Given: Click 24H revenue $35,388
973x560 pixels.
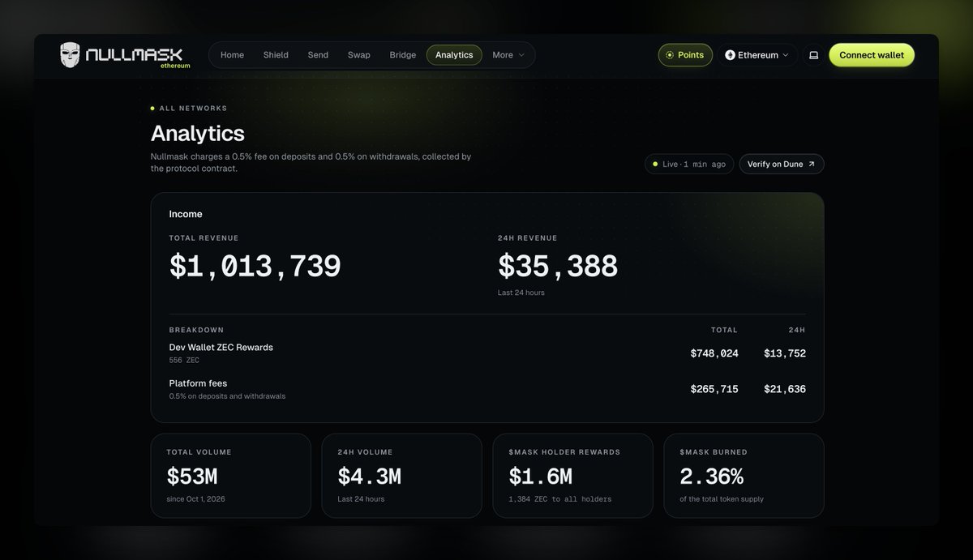Looking at the screenshot, I should (558, 267).
